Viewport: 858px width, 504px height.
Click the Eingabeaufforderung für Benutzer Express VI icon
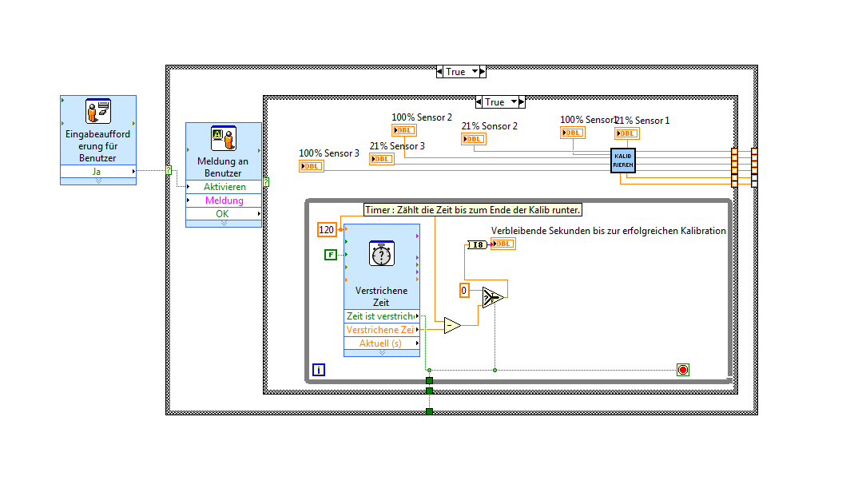(98, 111)
